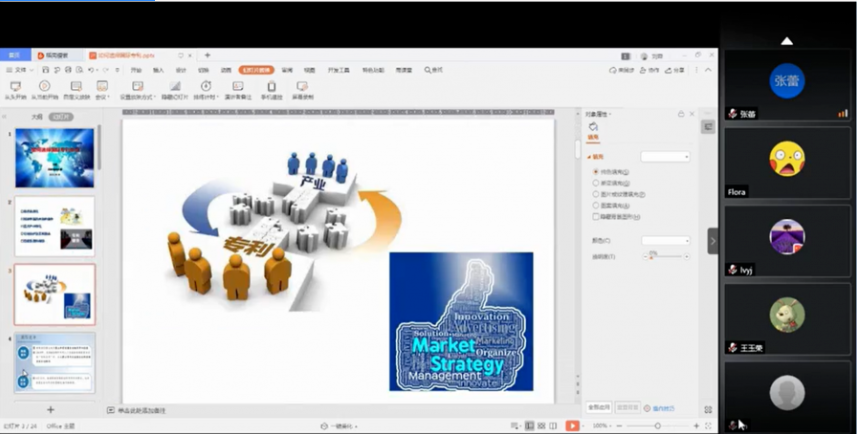
Task: Open the Animation ribbon tab
Action: coord(226,71)
